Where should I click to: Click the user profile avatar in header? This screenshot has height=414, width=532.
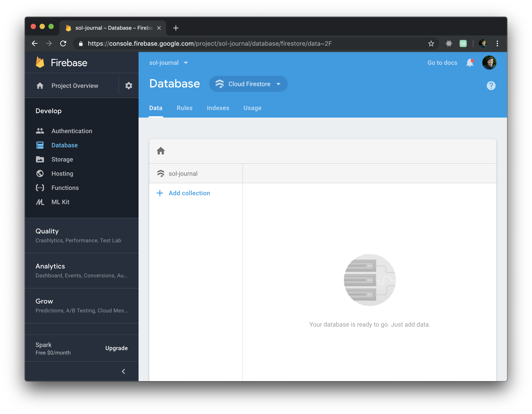489,63
